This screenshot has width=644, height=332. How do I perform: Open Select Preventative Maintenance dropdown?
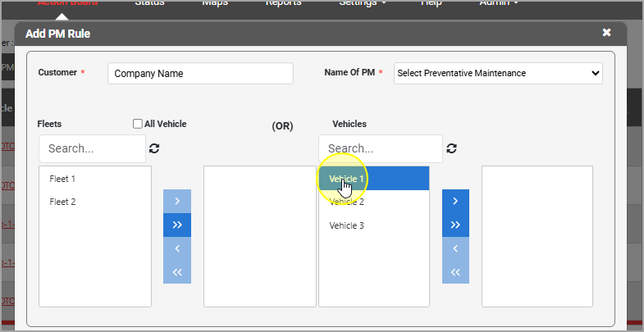point(498,73)
